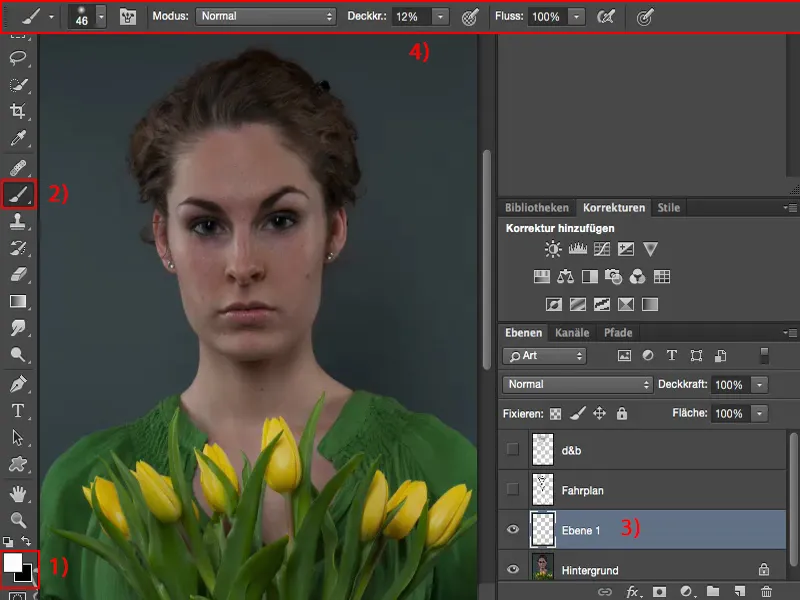Click the background color swatch
The height and width of the screenshot is (600, 800).
27,575
